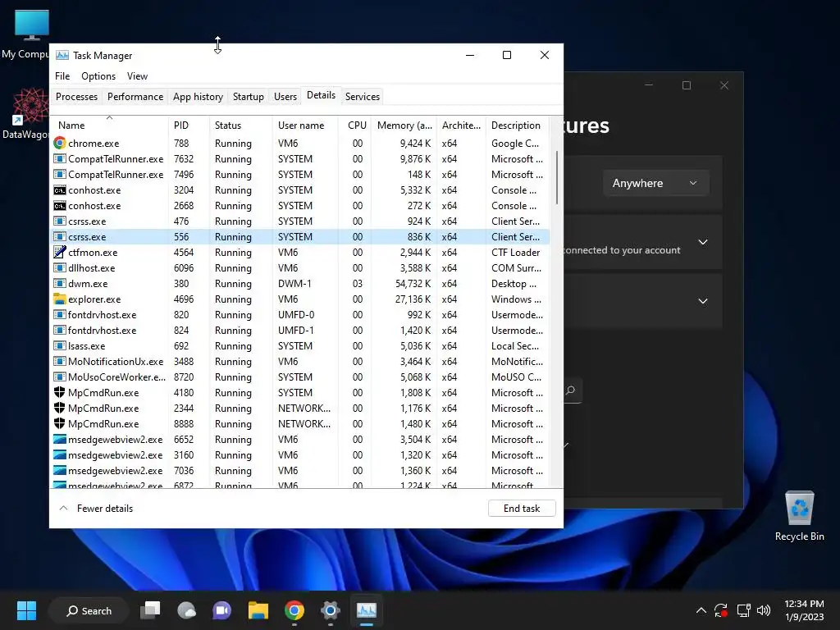
Task: Sort processes by Name column header
Action: click(109, 125)
